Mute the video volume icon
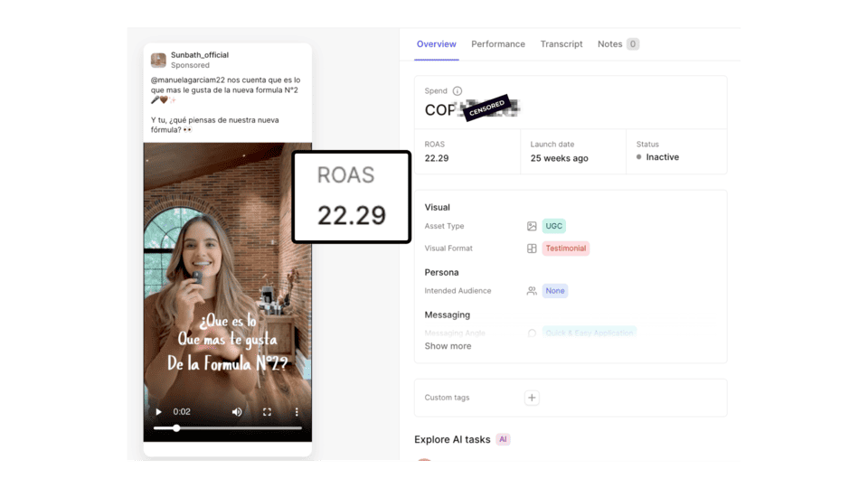This screenshot has width=868, height=488. click(237, 412)
